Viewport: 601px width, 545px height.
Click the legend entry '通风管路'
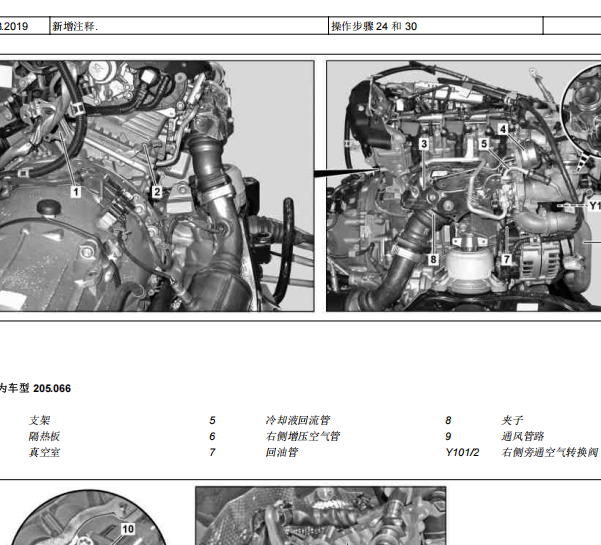523,437
